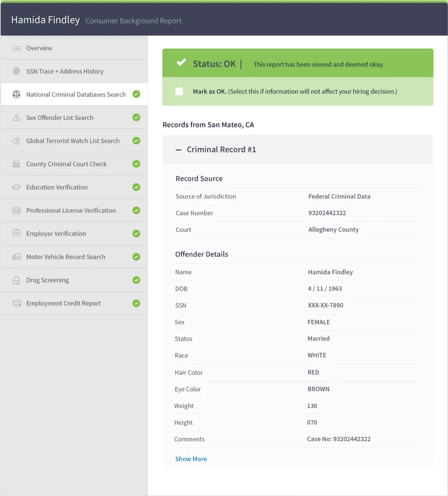This screenshot has height=496, width=448.
Task: Click the truck icon for Motor Vehicle Record
Action: click(x=17, y=257)
